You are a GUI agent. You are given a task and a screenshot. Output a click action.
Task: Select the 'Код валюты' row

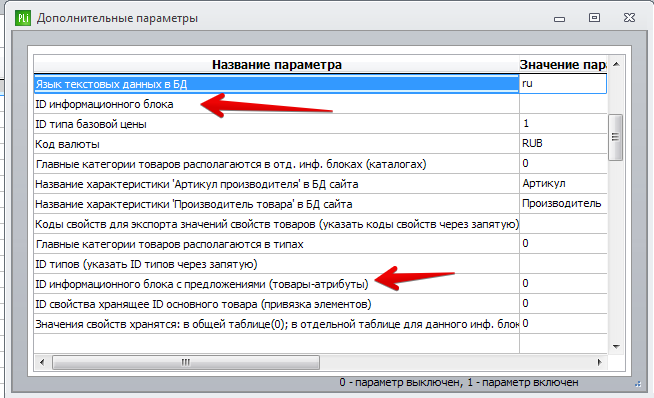[276, 144]
